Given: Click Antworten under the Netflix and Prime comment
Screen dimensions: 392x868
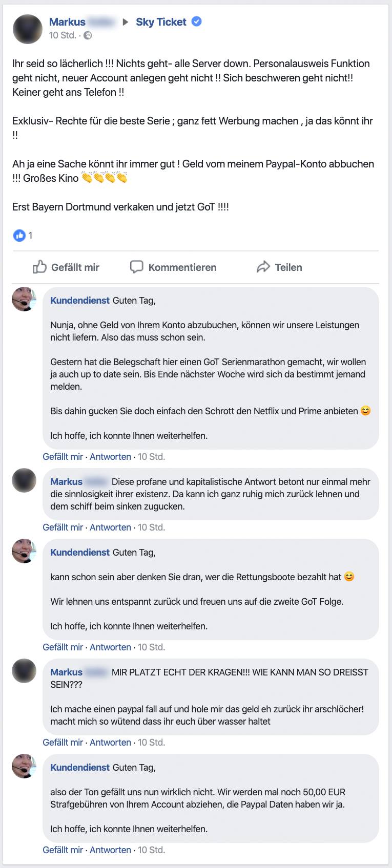Looking at the screenshot, I should pyautogui.click(x=110, y=457).
